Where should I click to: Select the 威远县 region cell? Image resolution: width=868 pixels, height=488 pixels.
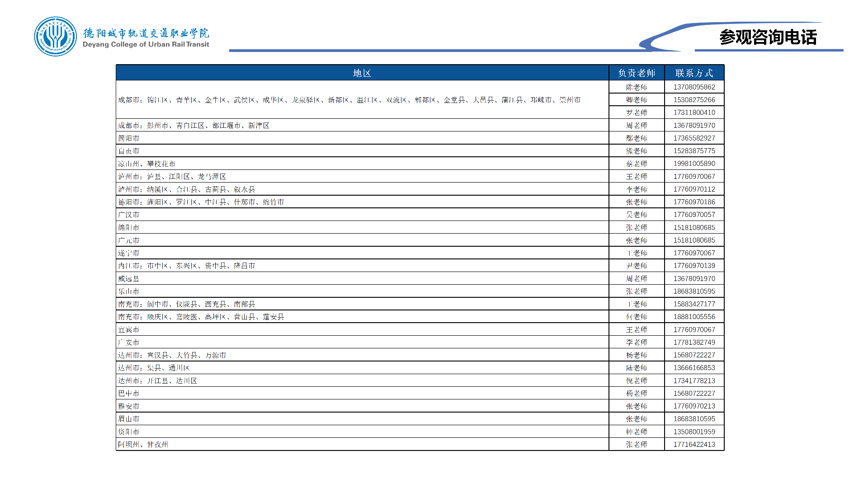(129, 279)
